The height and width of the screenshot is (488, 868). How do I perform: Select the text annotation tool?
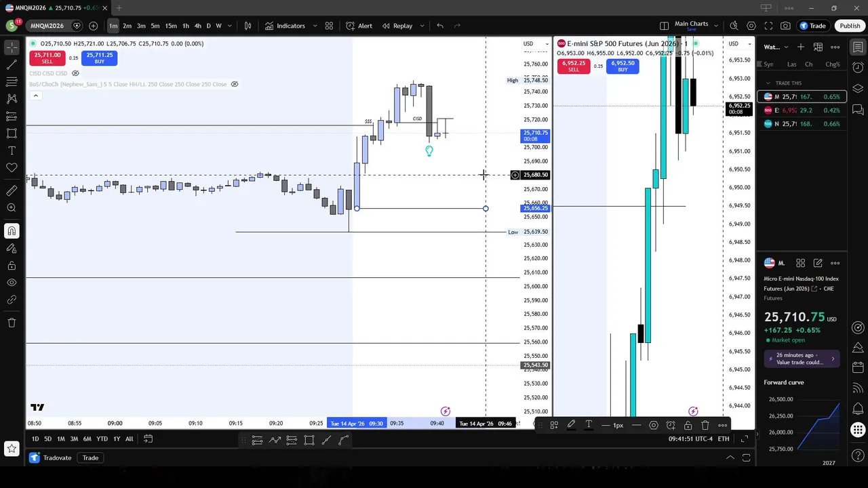[x=12, y=150]
